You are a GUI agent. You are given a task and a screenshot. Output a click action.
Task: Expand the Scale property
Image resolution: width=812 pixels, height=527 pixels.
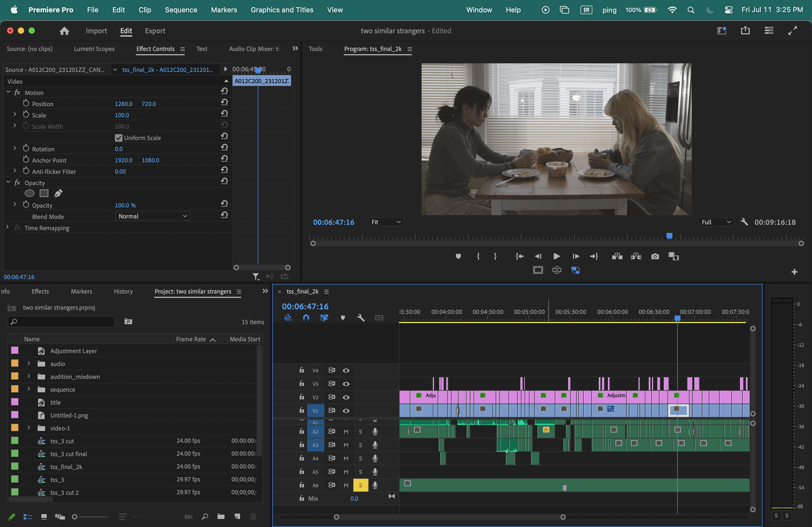click(15, 114)
